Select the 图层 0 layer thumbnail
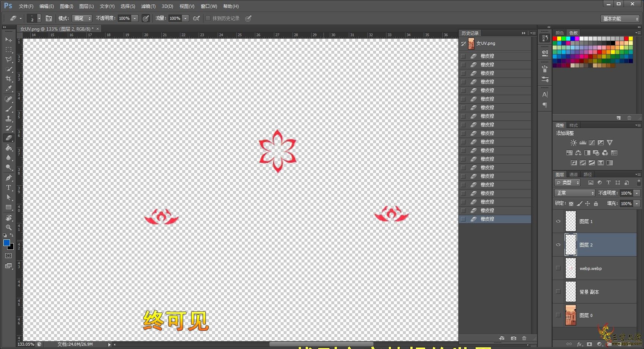Viewport: 644px width, 349px height. (x=571, y=315)
